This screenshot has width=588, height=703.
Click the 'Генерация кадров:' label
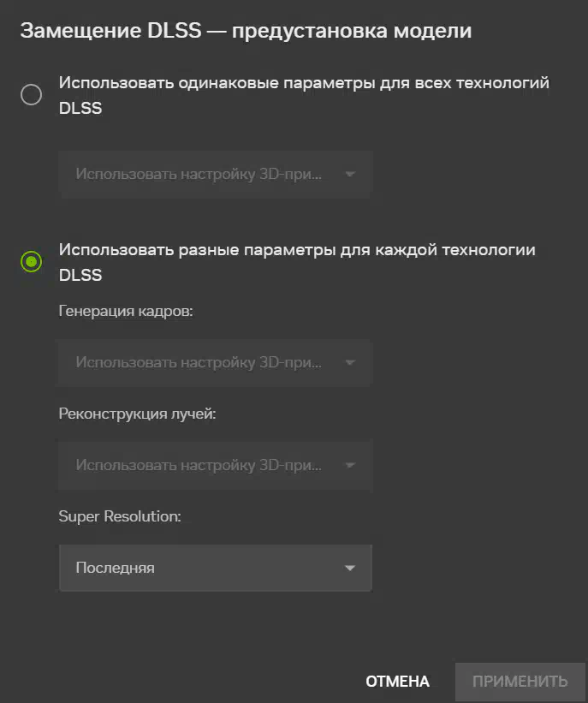pos(126,311)
